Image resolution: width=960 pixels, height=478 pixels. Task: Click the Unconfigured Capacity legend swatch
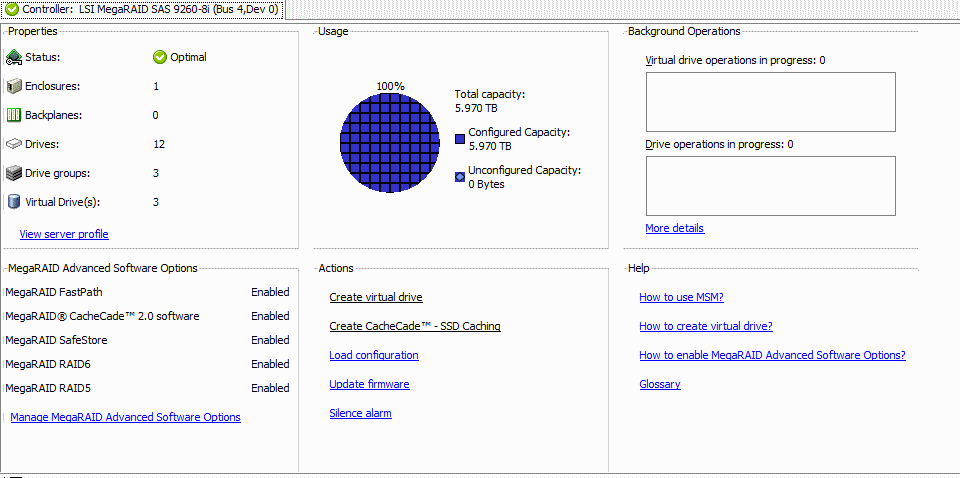point(460,177)
